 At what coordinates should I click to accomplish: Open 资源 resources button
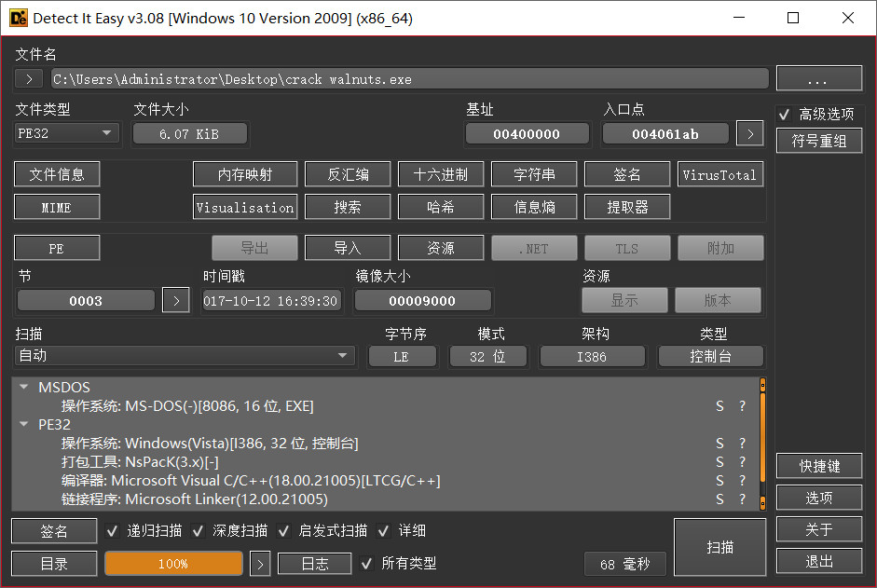(x=441, y=248)
